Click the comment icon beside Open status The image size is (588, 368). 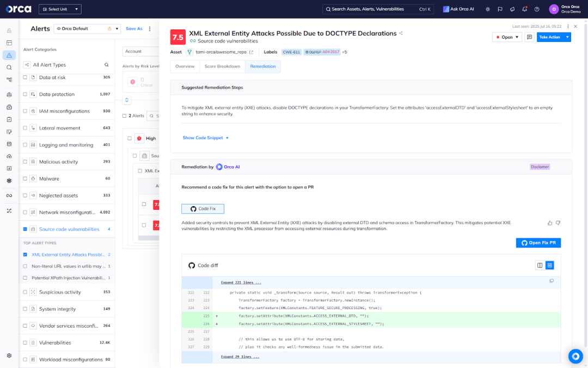529,37
